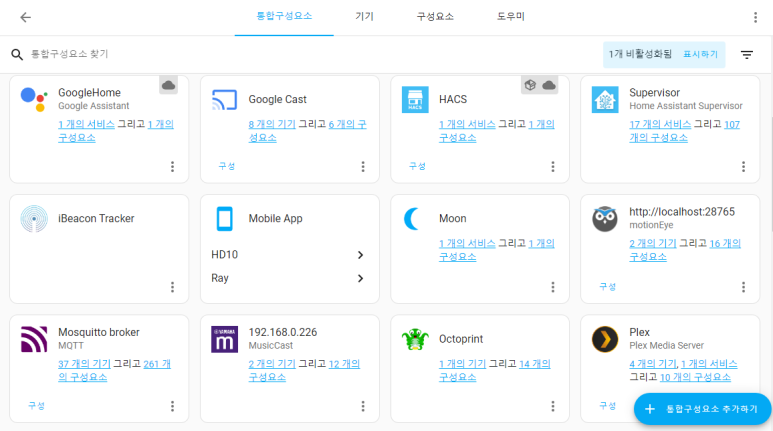Click the MusicCast Yamaha logo
The image size is (773, 431).
pos(224,339)
